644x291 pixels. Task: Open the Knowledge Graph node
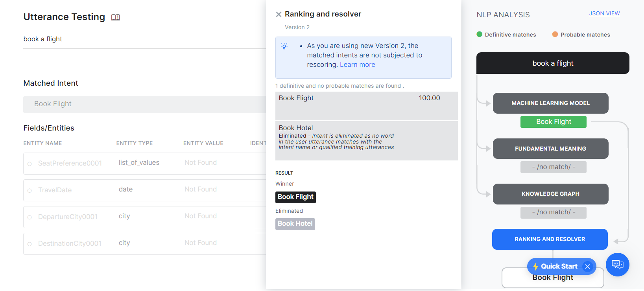[550, 194]
